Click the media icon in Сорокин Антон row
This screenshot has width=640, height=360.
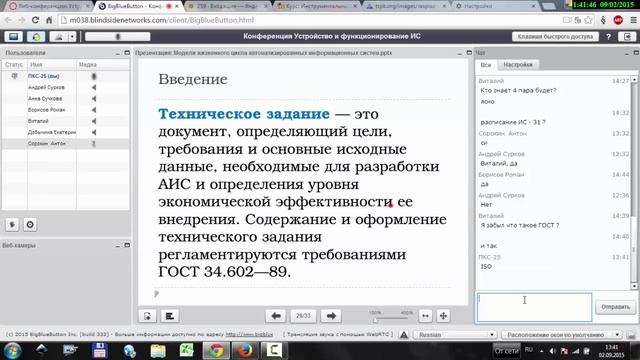pyautogui.click(x=94, y=144)
